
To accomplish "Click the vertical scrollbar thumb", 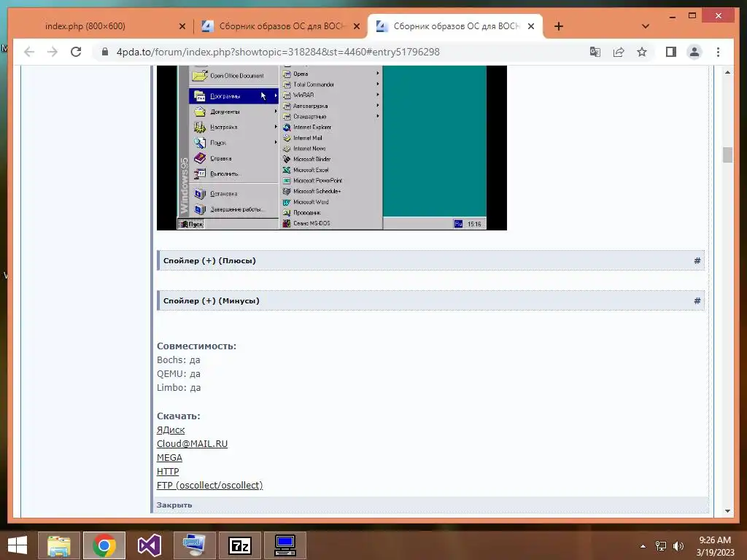I will point(727,155).
